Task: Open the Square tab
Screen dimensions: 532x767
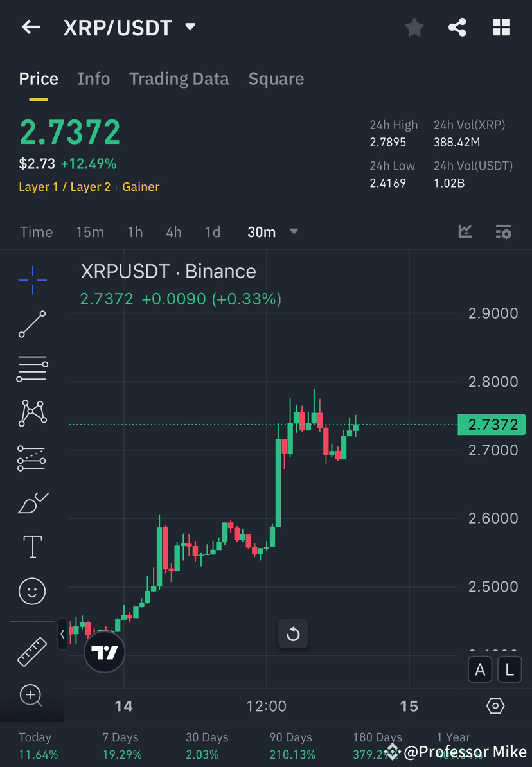Action: pyautogui.click(x=276, y=78)
